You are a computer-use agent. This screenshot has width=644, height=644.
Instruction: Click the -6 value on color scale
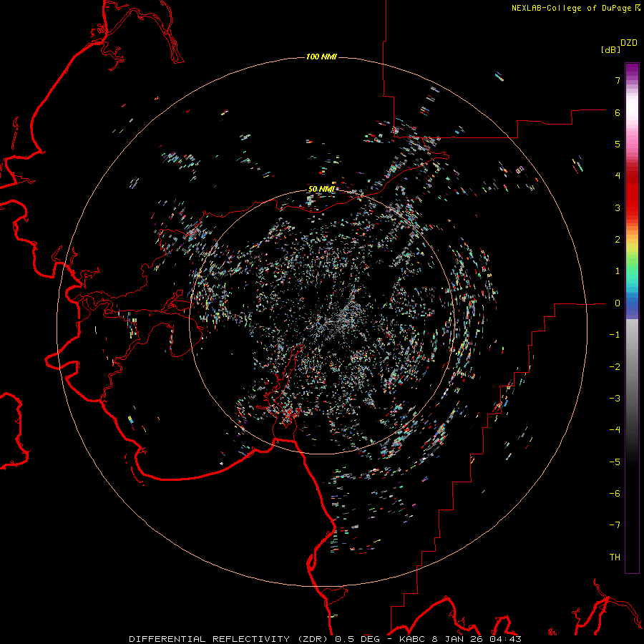tap(615, 494)
